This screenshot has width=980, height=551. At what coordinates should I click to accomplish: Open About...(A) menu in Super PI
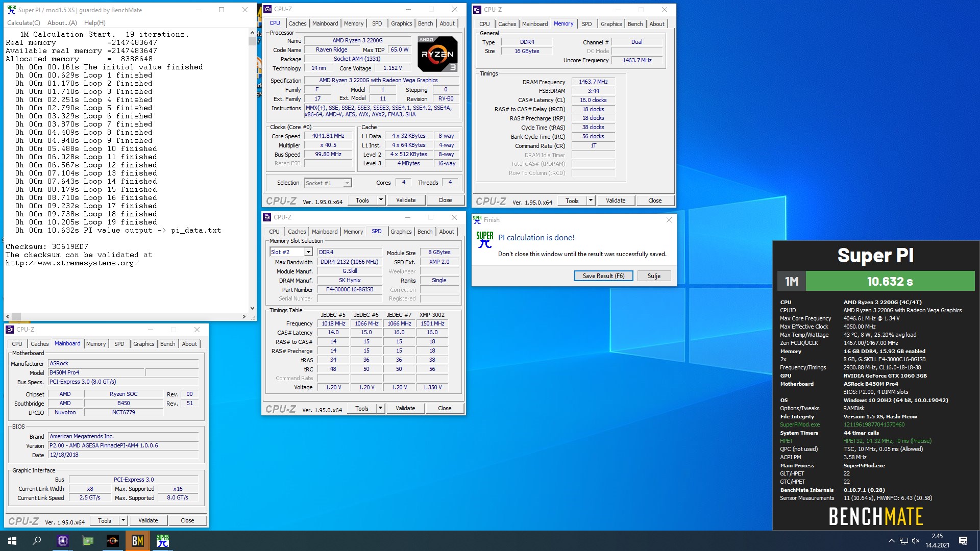tap(62, 23)
